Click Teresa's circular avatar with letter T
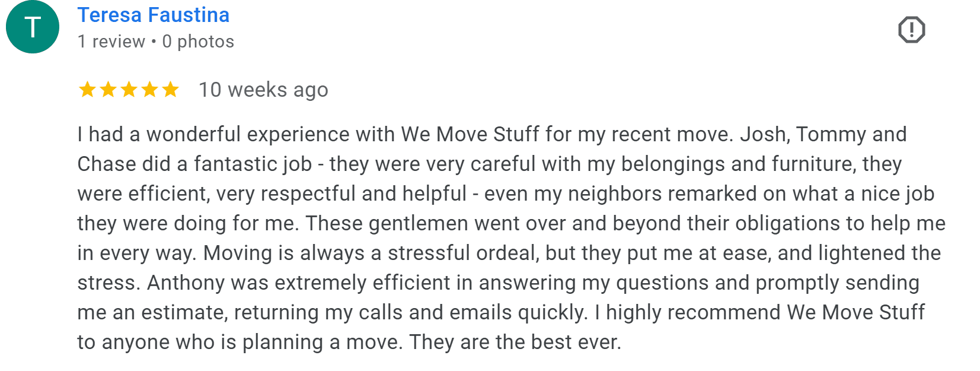The width and height of the screenshot is (980, 371). (x=32, y=27)
